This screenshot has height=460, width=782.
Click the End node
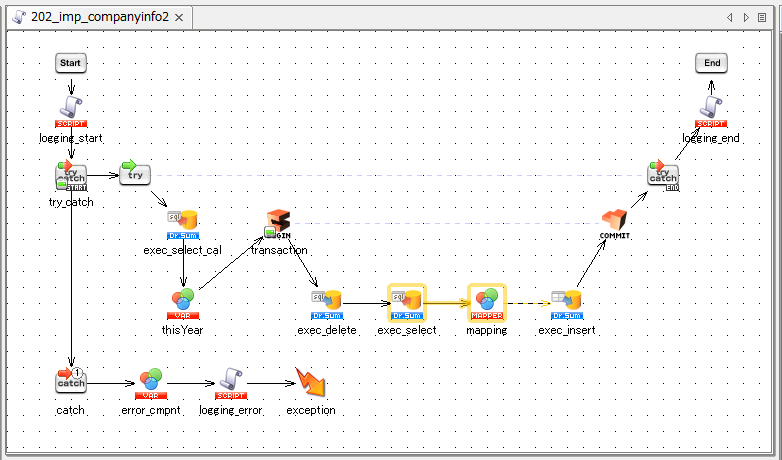click(711, 63)
